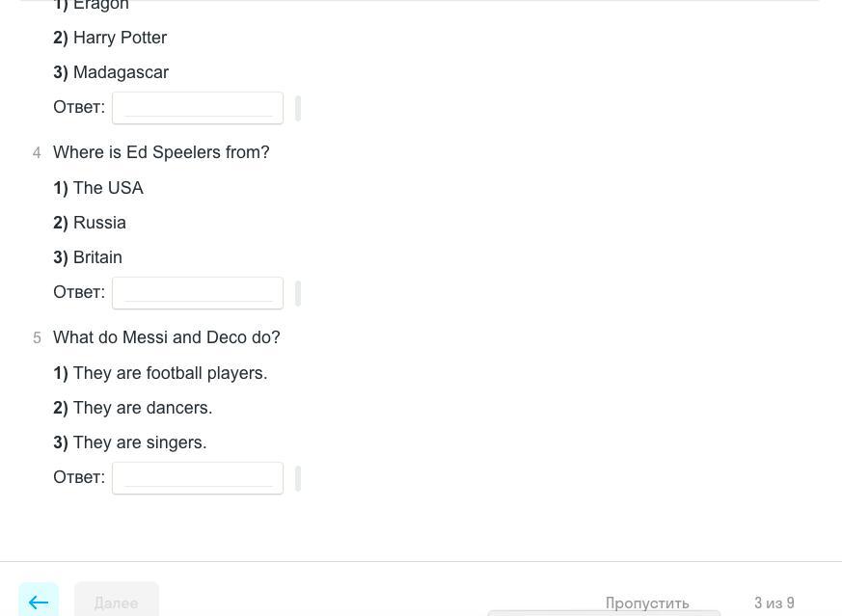Viewport: 842px width, 616px height.
Task: Choose 'The USA' answer option
Action: pos(108,188)
